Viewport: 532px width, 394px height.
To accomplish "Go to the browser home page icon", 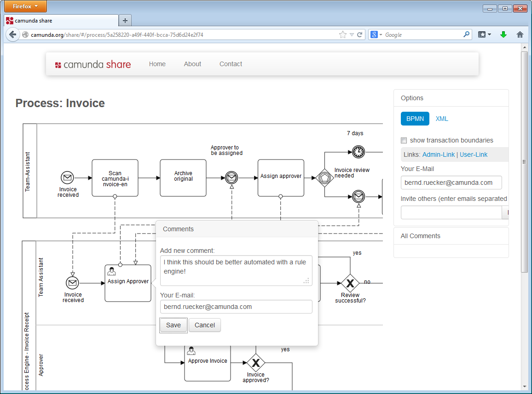I will coord(520,34).
